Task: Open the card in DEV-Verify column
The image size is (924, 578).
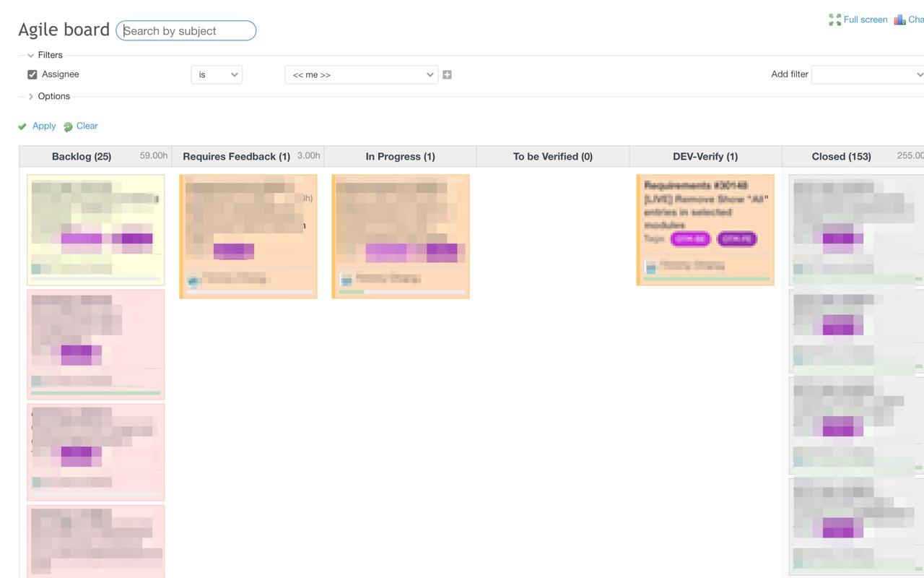Action: click(705, 230)
